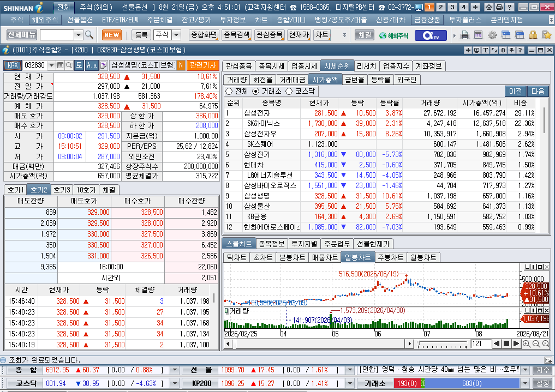
Task: Expand the toolbar overflow chevron
Action: 344,35
